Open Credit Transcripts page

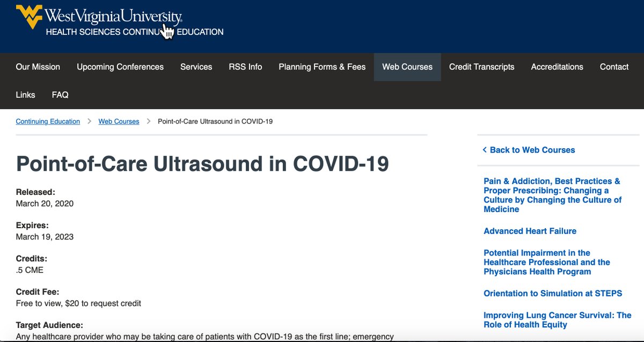pyautogui.click(x=482, y=67)
